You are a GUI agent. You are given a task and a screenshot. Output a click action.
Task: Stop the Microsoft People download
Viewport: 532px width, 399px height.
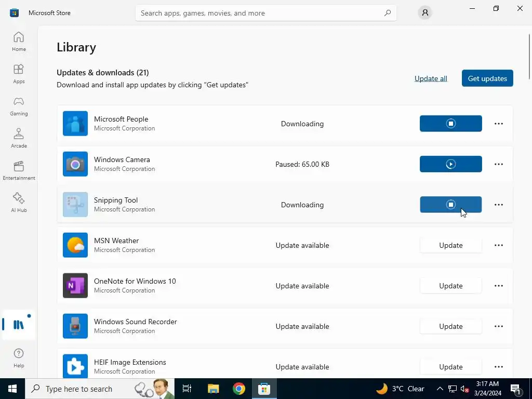(450, 124)
